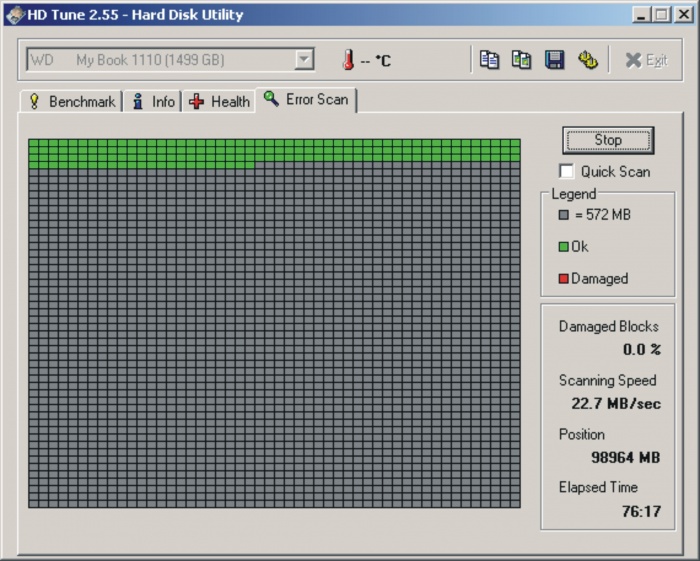Image resolution: width=700 pixels, height=561 pixels.
Task: Click the gray 572 MB legend swatch
Action: 563,215
